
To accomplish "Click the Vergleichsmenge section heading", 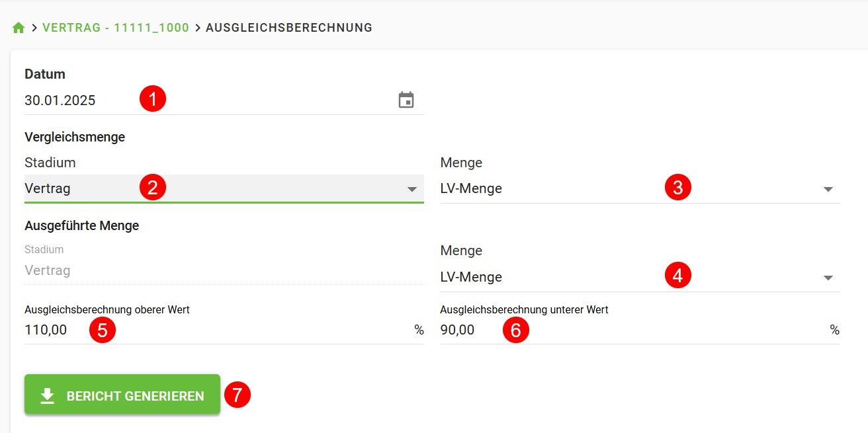I will (75, 137).
